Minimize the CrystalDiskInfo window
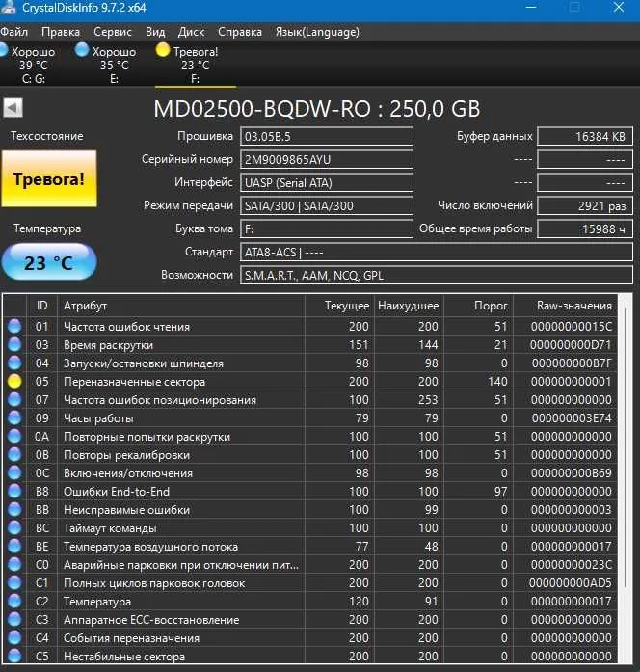The width and height of the screenshot is (640, 672). pyautogui.click(x=531, y=8)
